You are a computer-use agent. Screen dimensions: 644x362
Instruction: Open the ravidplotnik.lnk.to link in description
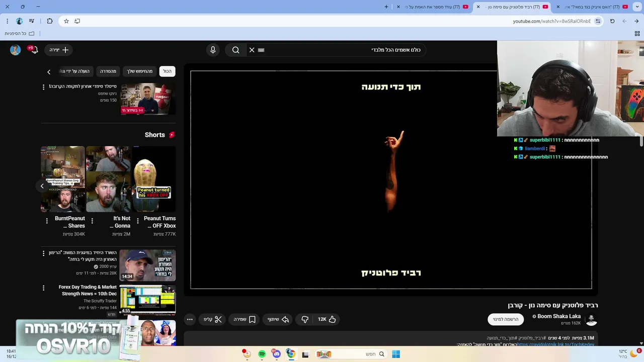[x=555, y=344]
